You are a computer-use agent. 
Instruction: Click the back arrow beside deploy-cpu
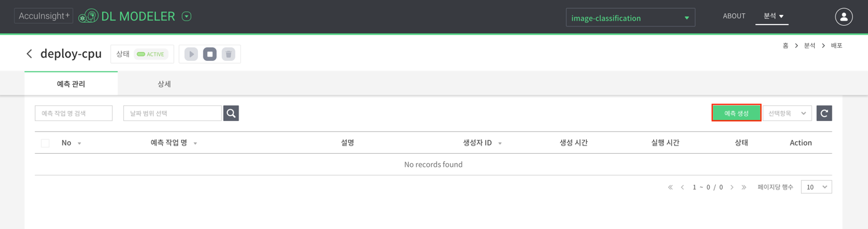(x=29, y=54)
